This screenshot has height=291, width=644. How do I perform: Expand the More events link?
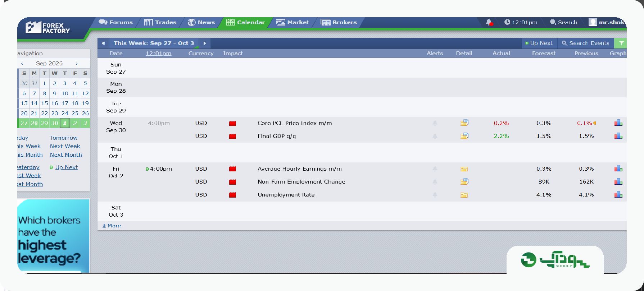pyautogui.click(x=112, y=226)
